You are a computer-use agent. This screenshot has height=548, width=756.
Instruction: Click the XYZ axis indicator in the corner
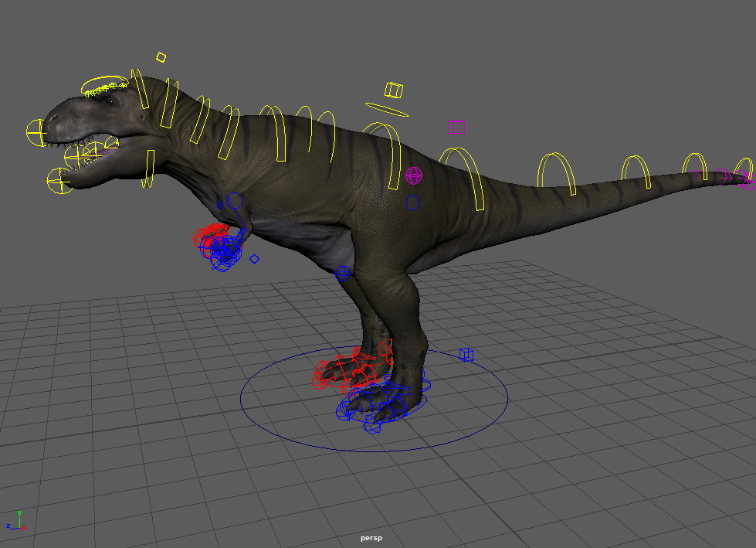[16, 521]
